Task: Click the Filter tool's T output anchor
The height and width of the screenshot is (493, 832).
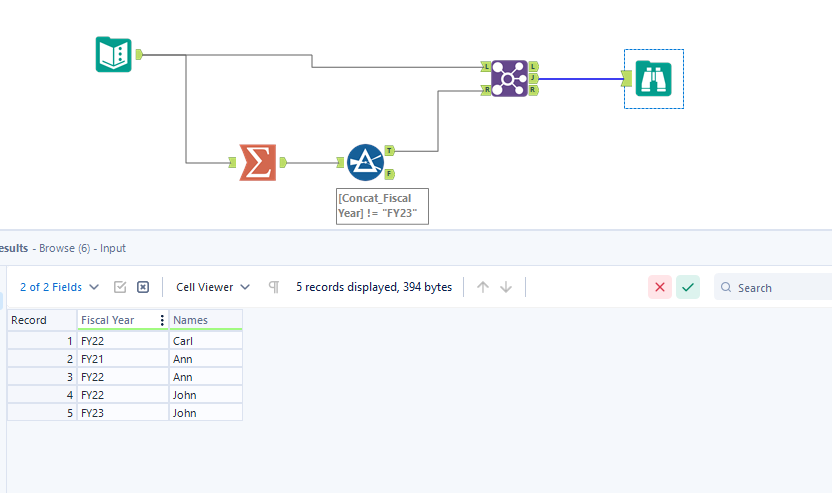Action: pos(389,151)
